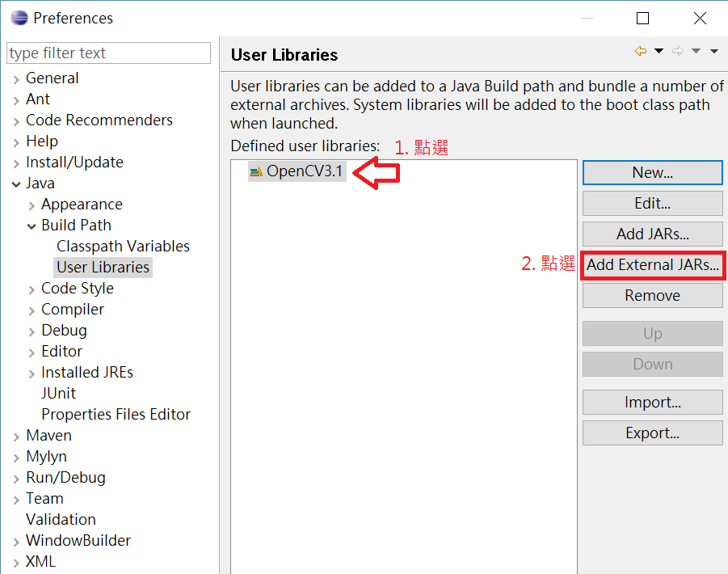Click the Add JARs... button
The image size is (728, 574).
pyautogui.click(x=652, y=234)
